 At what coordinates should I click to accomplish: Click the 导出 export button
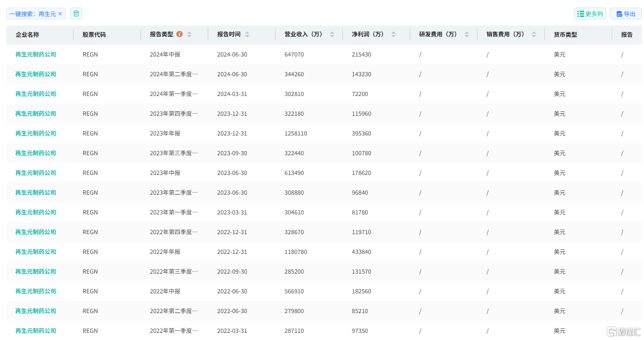626,14
